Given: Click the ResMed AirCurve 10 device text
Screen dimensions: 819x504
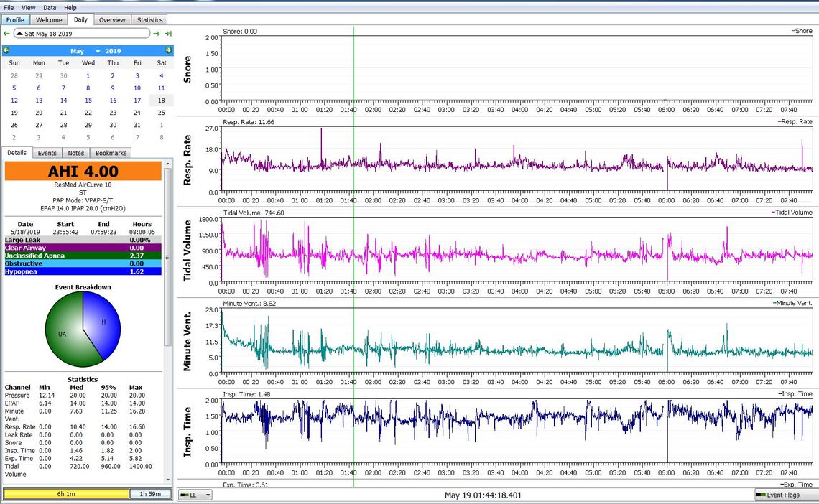Looking at the screenshot, I should click(x=83, y=185).
